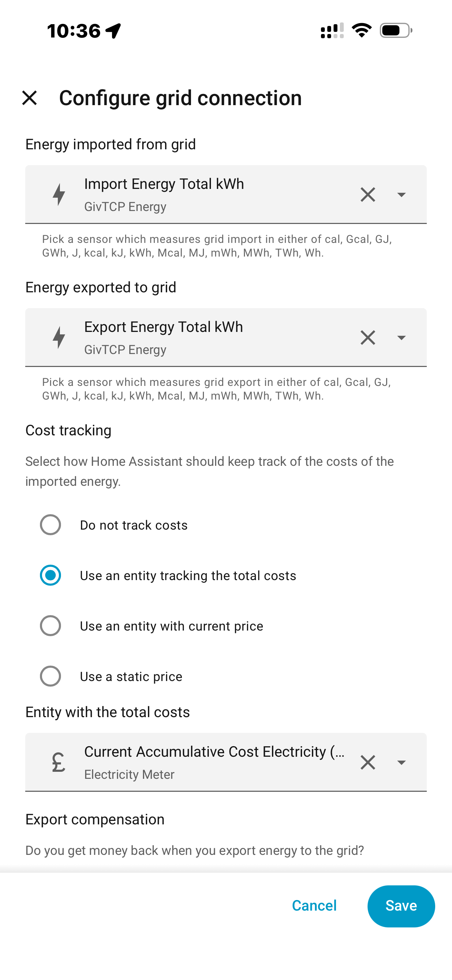Tap the battery icon in status bar
452x980 pixels.
[x=396, y=30]
